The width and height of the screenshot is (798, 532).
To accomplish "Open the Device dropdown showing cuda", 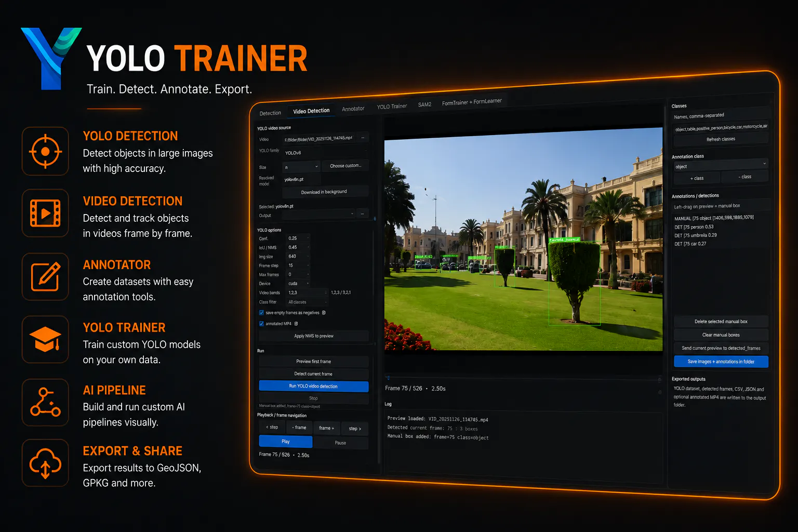I will point(299,284).
